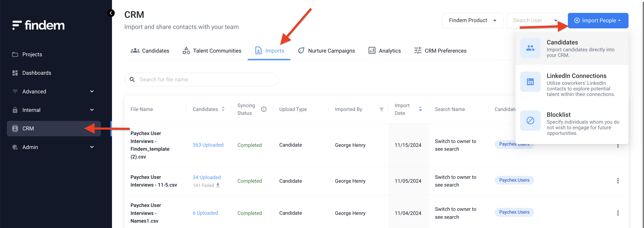Sort imports by Import Date

[x=420, y=109]
